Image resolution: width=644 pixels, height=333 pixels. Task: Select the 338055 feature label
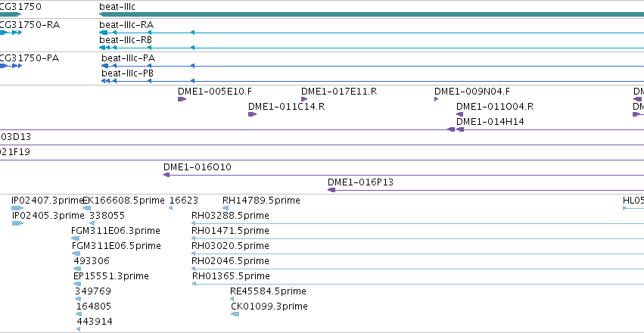click(107, 216)
